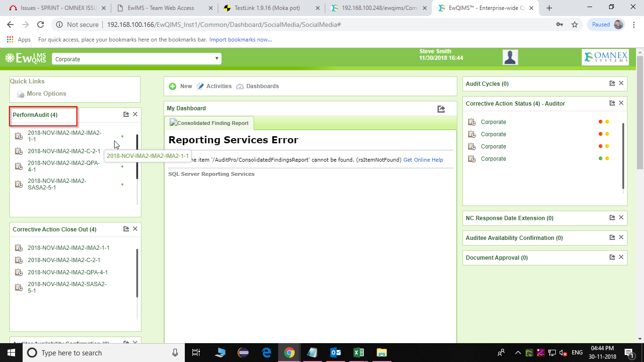Switch to the TestLink 1.9.16 browser tab
Screen dimensions: 644x362
271,8
